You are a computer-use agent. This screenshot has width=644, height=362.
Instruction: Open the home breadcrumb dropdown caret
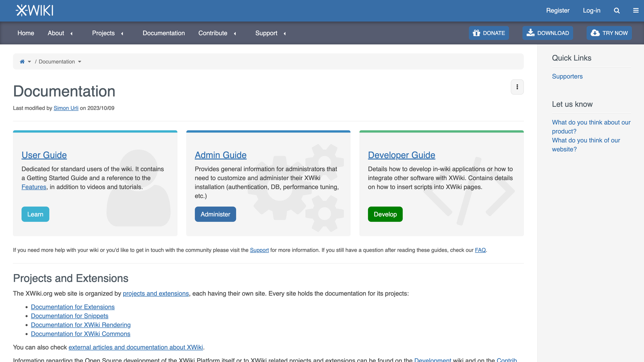point(29,62)
